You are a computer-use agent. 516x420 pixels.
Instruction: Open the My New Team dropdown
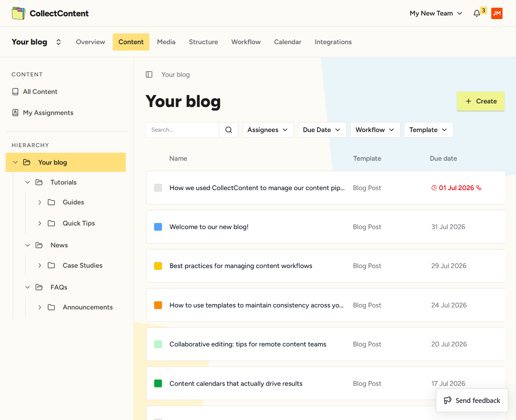click(436, 13)
